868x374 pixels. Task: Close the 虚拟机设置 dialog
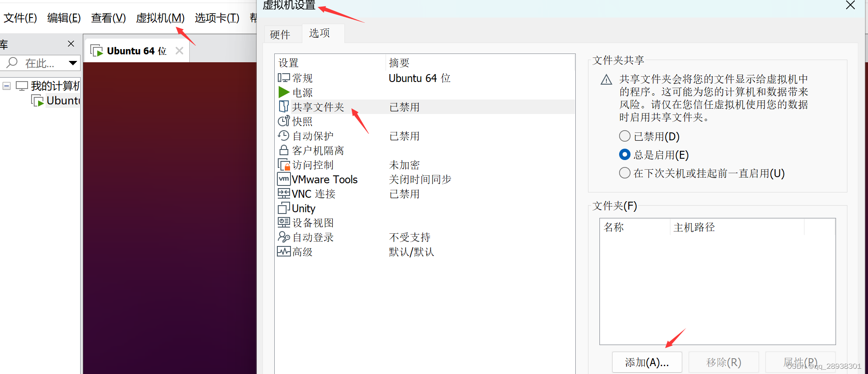(x=850, y=5)
